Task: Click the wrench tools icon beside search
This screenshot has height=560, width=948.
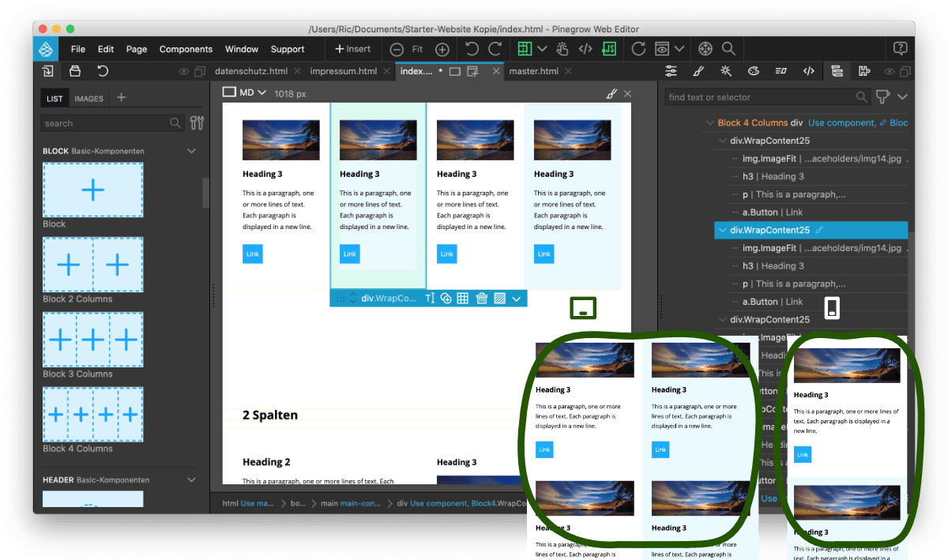Action: tap(197, 123)
